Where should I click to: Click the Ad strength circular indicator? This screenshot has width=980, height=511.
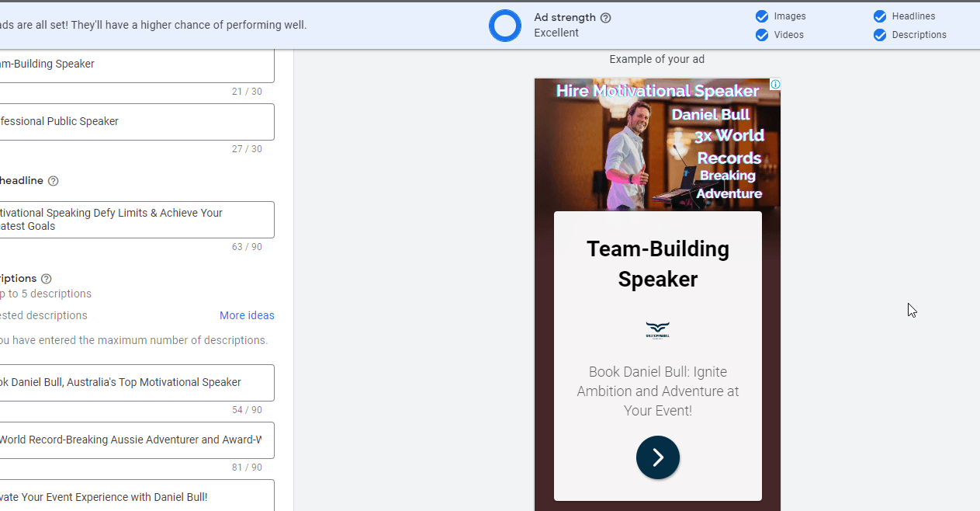tap(505, 26)
